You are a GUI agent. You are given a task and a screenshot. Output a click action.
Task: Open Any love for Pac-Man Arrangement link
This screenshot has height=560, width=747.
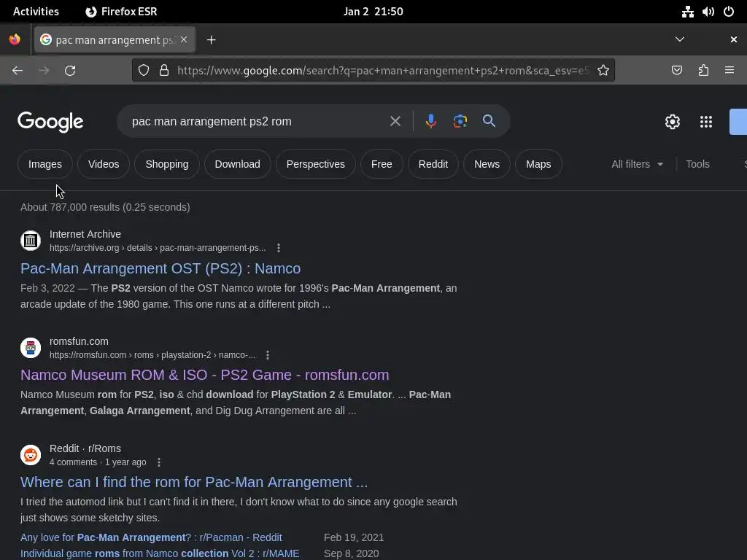[x=151, y=537]
